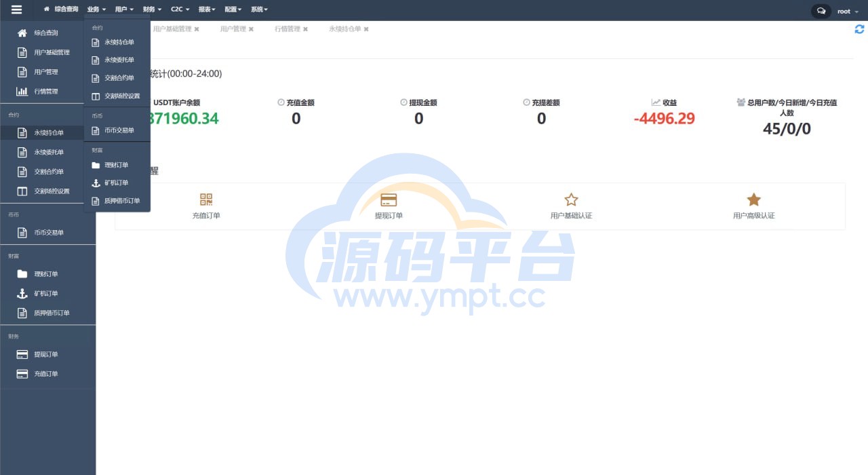This screenshot has width=868, height=475.
Task: Switch to the 永续持仓单 tab
Action: pyautogui.click(x=345, y=29)
